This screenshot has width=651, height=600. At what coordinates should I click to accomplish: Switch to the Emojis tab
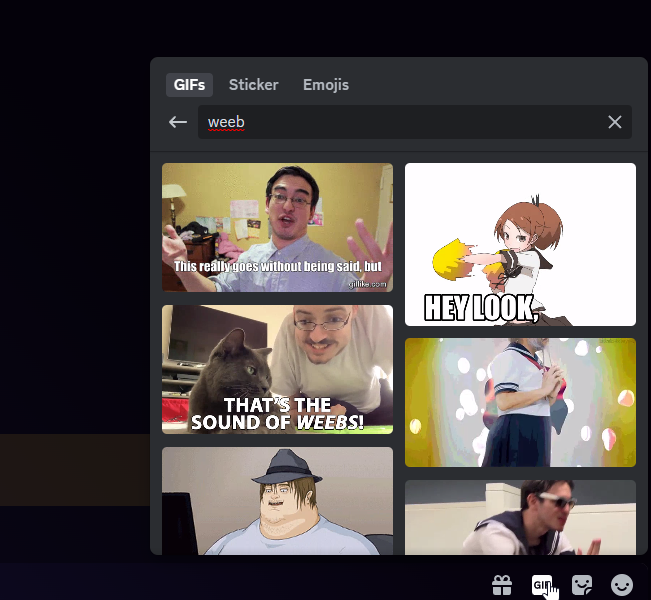pyautogui.click(x=326, y=85)
